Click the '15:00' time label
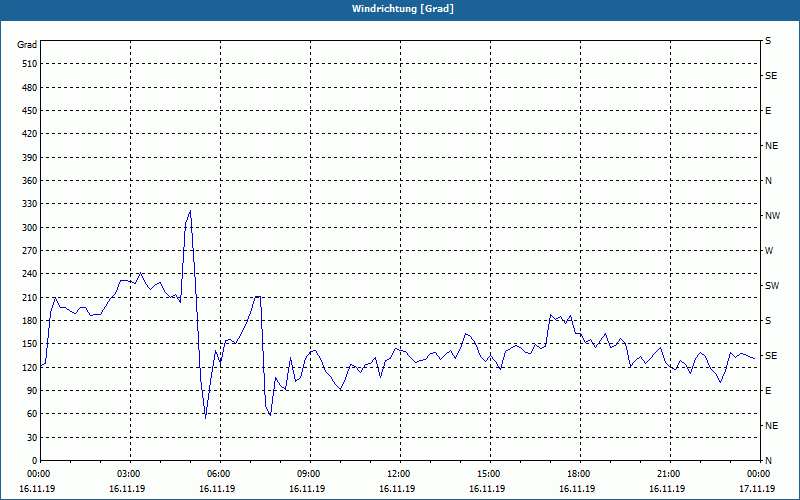The height and width of the screenshot is (500, 800). tap(490, 474)
